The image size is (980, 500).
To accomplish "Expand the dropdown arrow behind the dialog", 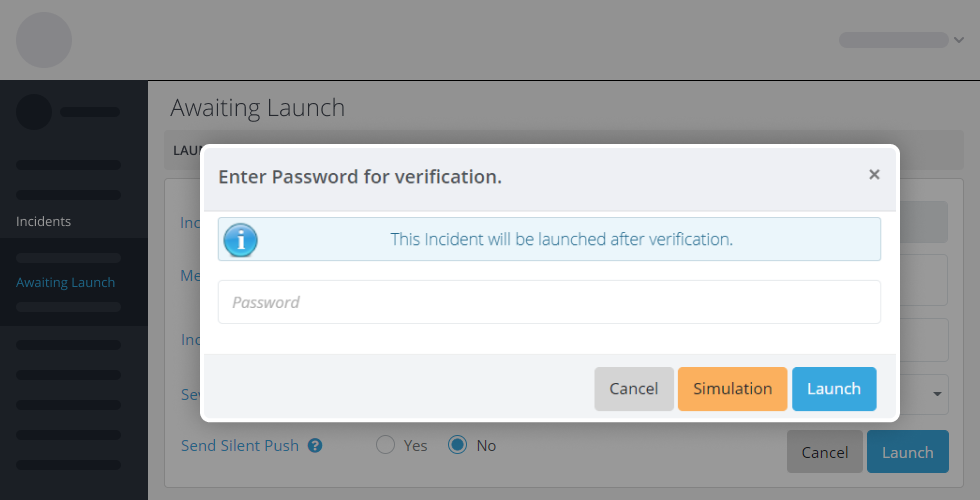I will (937, 394).
